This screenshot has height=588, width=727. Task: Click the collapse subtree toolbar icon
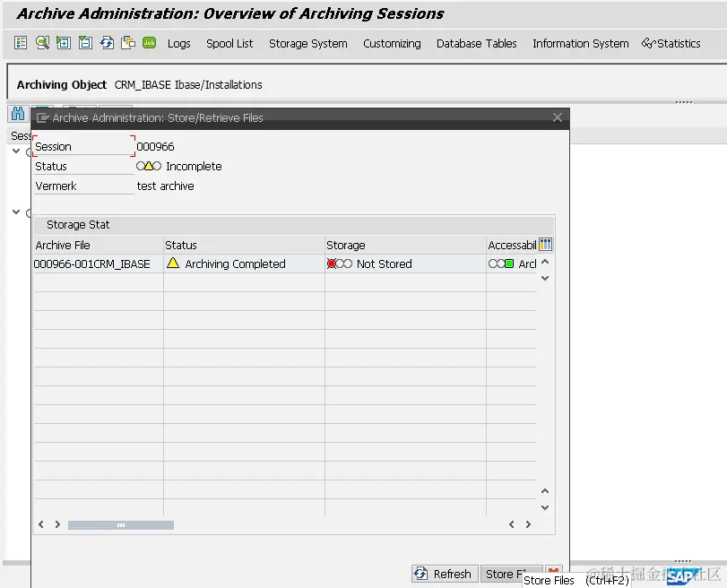pyautogui.click(x=85, y=43)
